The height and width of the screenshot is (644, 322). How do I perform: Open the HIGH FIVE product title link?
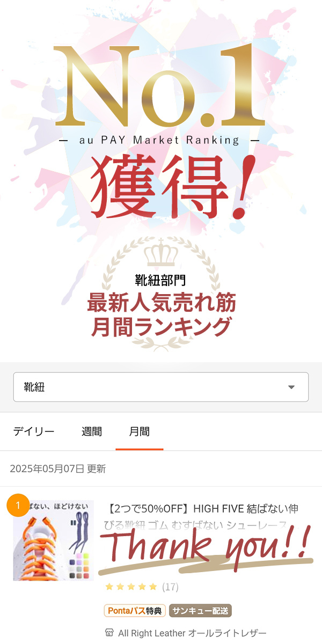(204, 516)
